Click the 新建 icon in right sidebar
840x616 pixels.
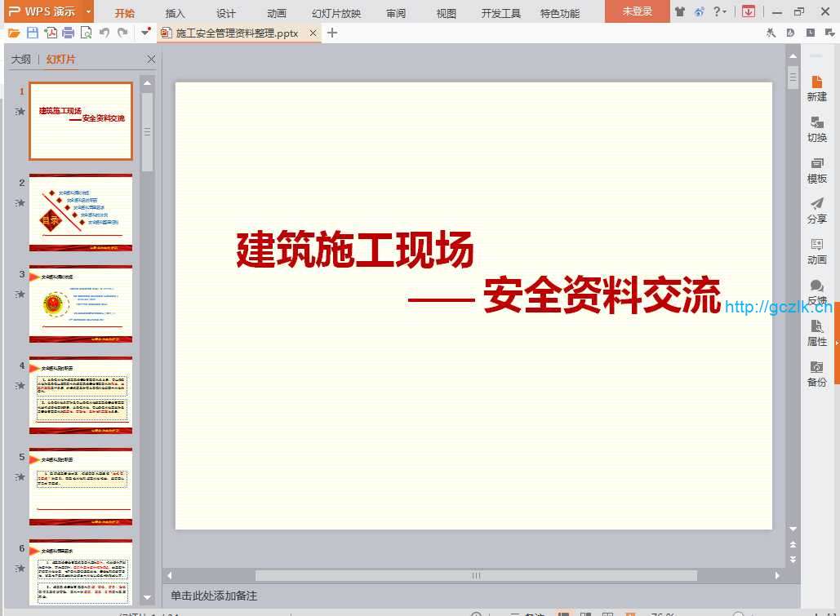point(816,88)
